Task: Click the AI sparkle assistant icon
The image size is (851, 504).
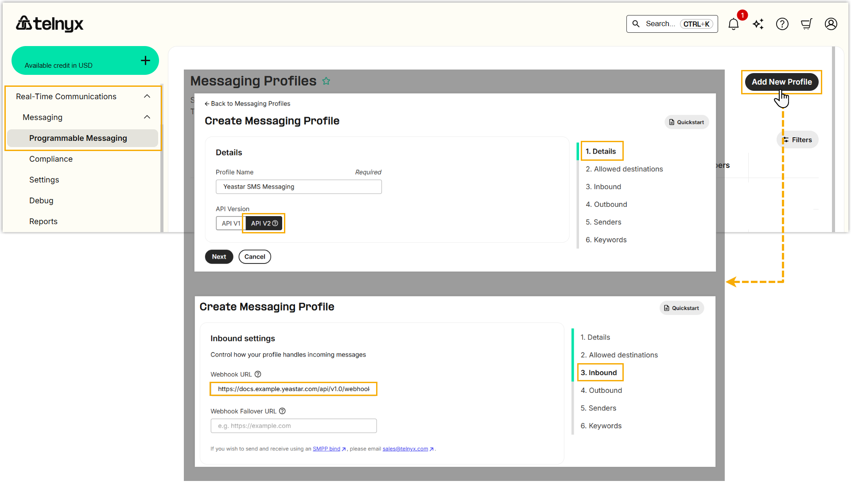Action: [x=758, y=24]
